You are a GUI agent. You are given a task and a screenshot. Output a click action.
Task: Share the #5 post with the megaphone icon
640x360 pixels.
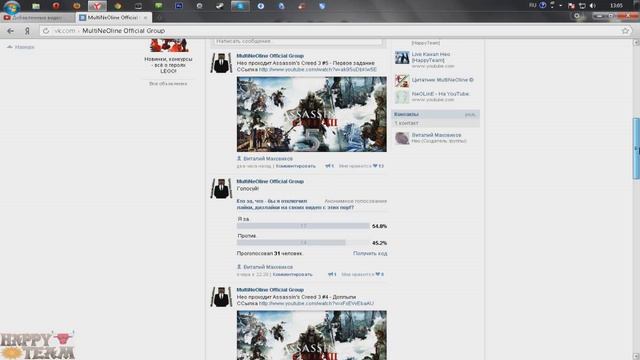tap(329, 166)
